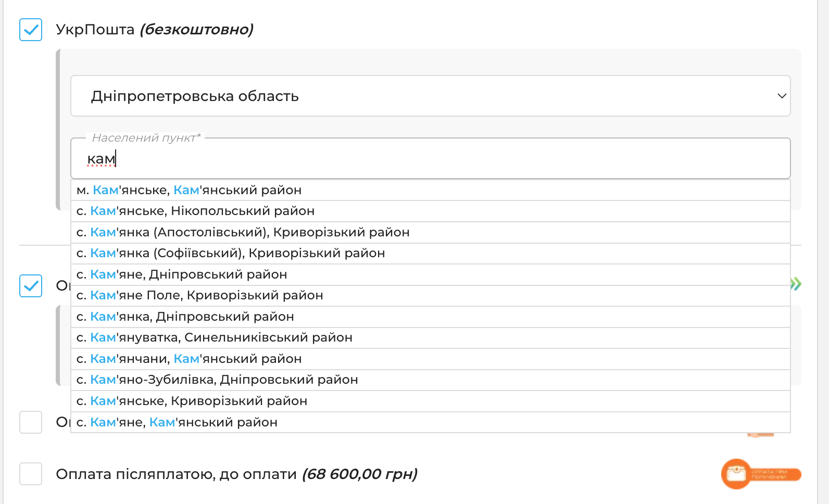This screenshot has width=829, height=504.
Task: Choose с. Кам'янчани suggestion
Action: point(431,359)
